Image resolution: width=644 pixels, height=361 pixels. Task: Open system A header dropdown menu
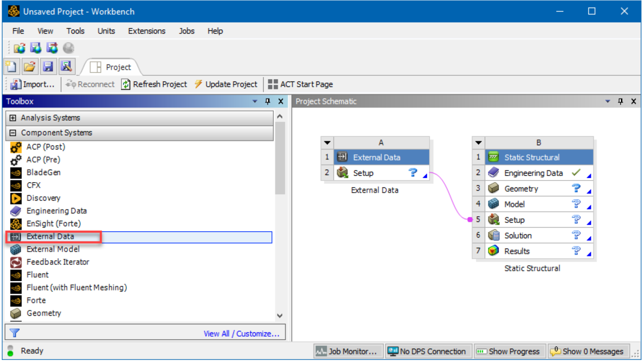pos(327,142)
